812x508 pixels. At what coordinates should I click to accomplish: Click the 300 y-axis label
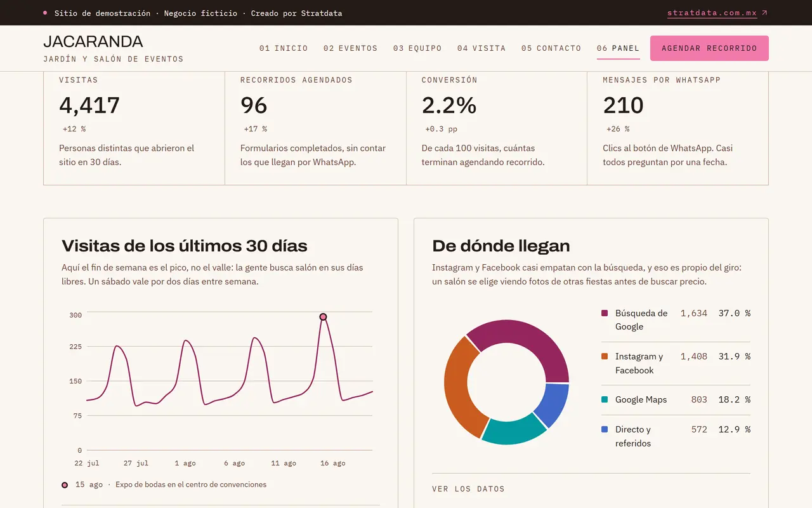tap(75, 315)
